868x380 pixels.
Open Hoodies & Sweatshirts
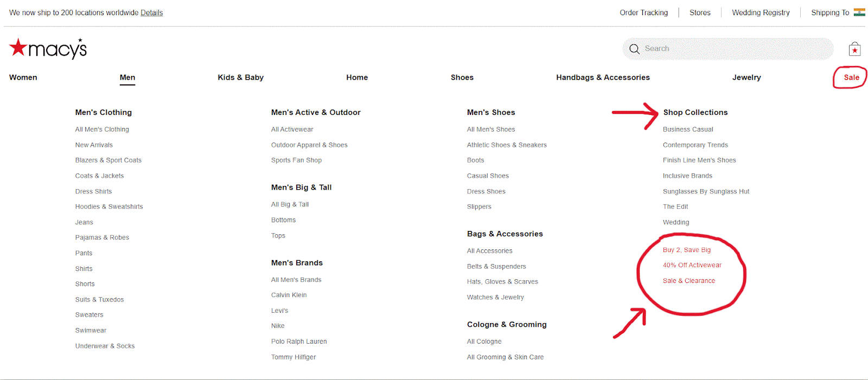click(109, 207)
